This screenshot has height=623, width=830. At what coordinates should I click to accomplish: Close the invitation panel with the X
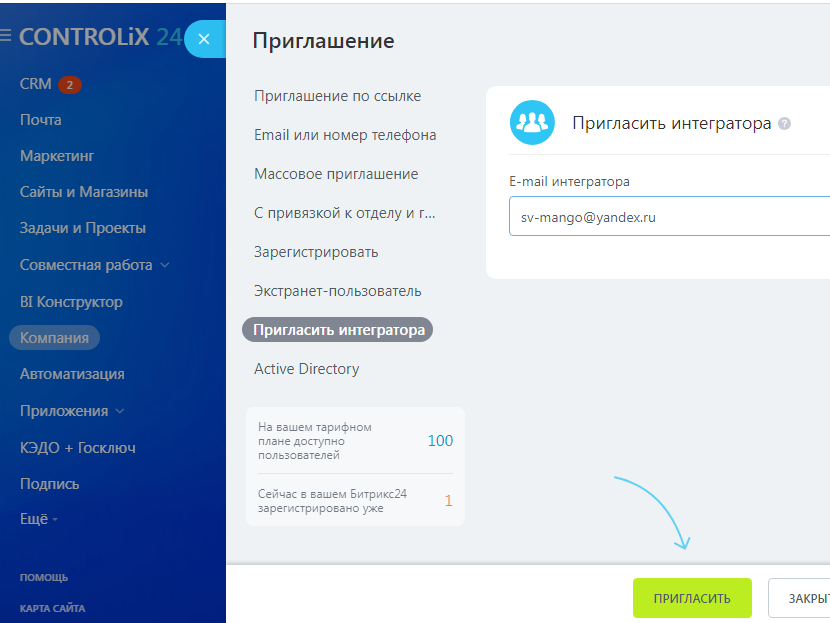click(x=204, y=39)
